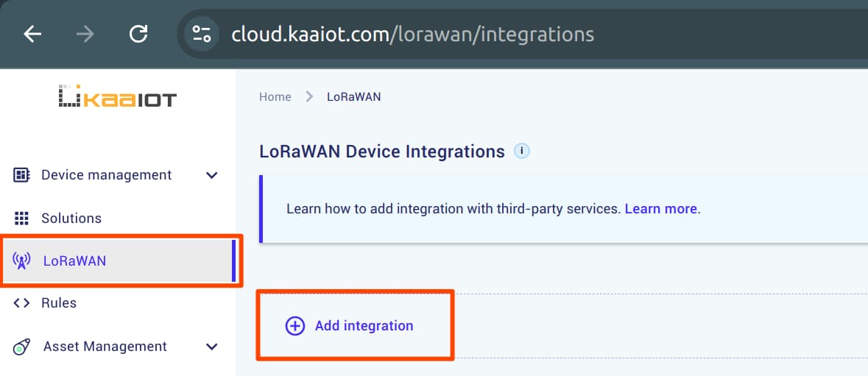Viewport: 868px width, 376px height.
Task: Click the LoRaWAN Device Integrations heading
Action: pos(382,151)
